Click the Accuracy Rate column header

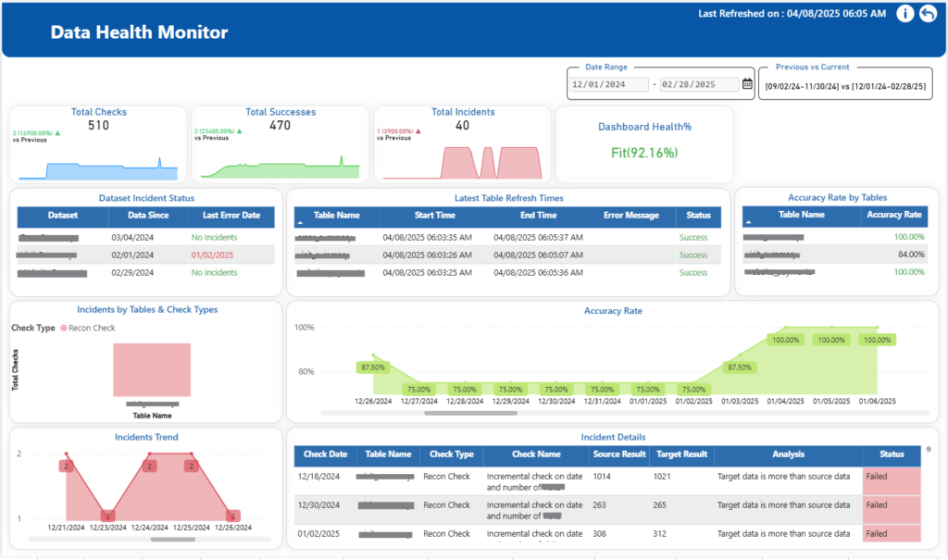892,215
